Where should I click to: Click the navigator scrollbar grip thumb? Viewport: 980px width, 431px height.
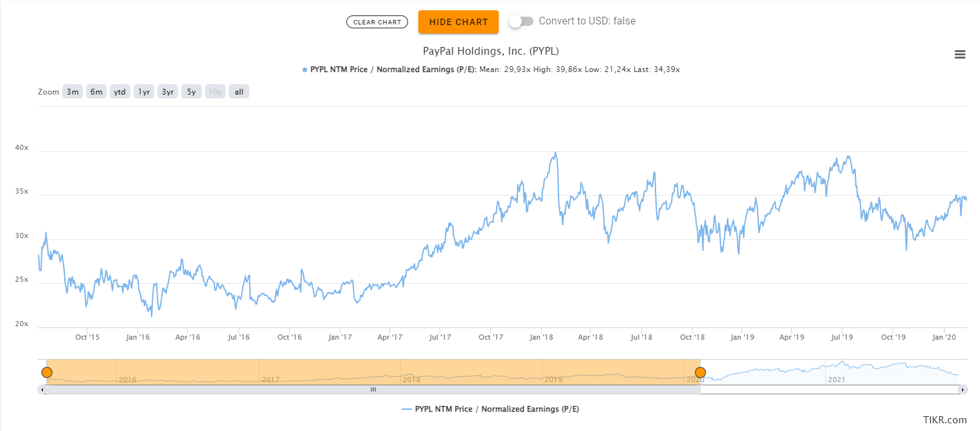[x=373, y=390]
